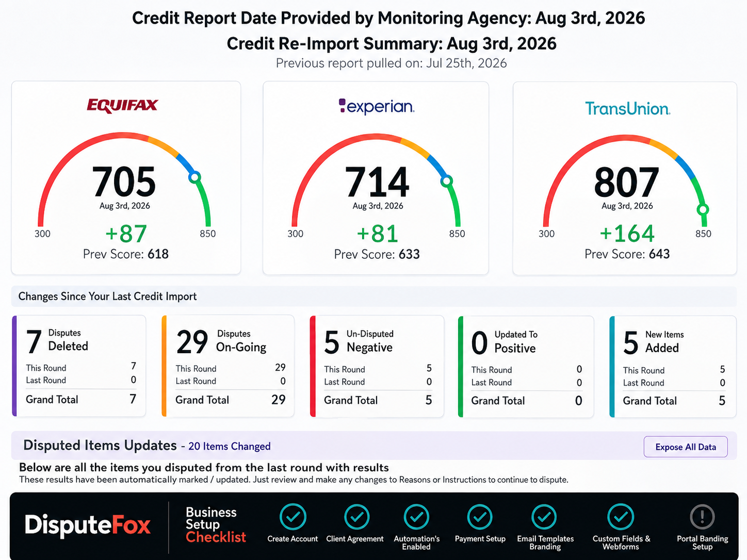Click the +87 score change
This screenshot has width=747, height=560.
pyautogui.click(x=126, y=234)
